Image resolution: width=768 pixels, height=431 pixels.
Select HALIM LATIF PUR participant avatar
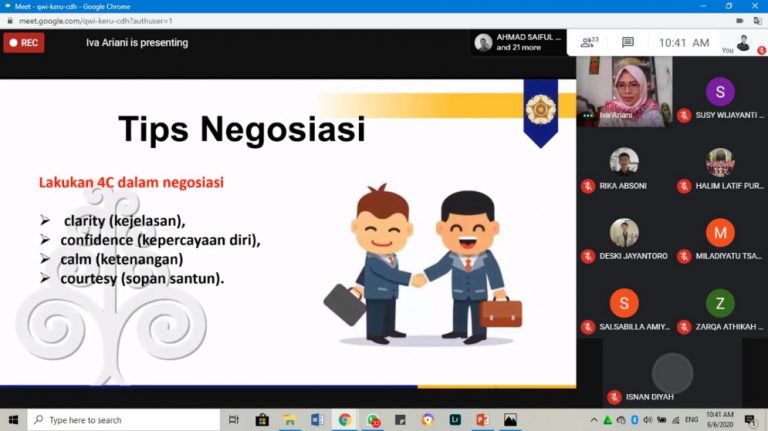[x=720, y=162]
